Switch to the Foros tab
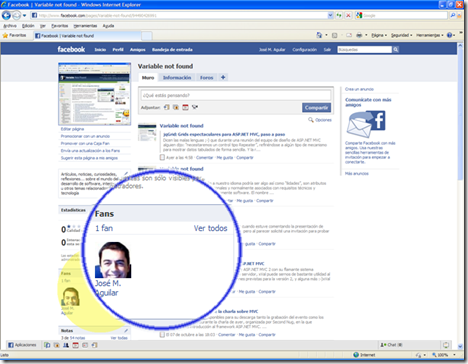The width and height of the screenshot is (468, 364). point(206,77)
